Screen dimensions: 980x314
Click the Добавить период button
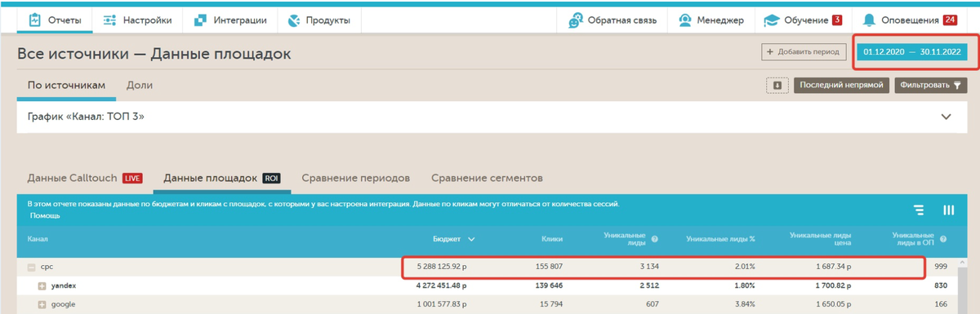804,52
